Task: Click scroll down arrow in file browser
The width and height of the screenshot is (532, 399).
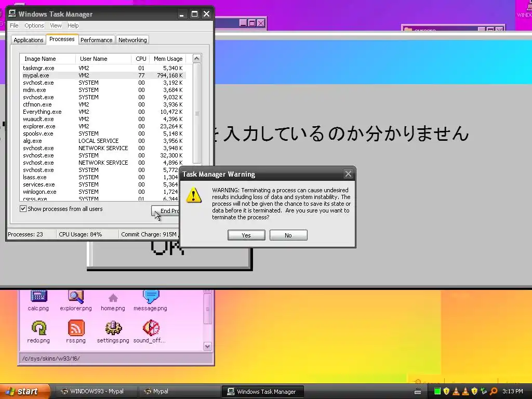Action: point(208,347)
